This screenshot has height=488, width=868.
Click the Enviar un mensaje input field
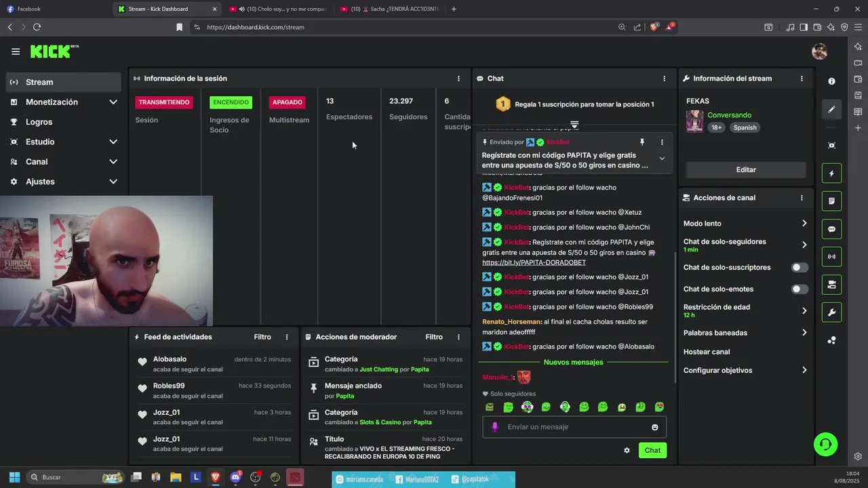tap(574, 427)
